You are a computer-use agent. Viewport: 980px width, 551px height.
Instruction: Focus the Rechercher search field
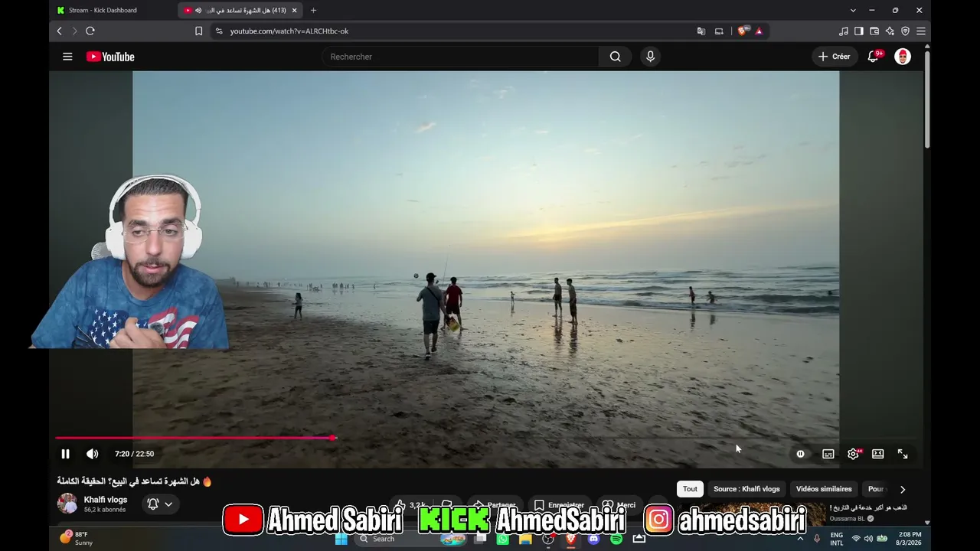click(460, 57)
